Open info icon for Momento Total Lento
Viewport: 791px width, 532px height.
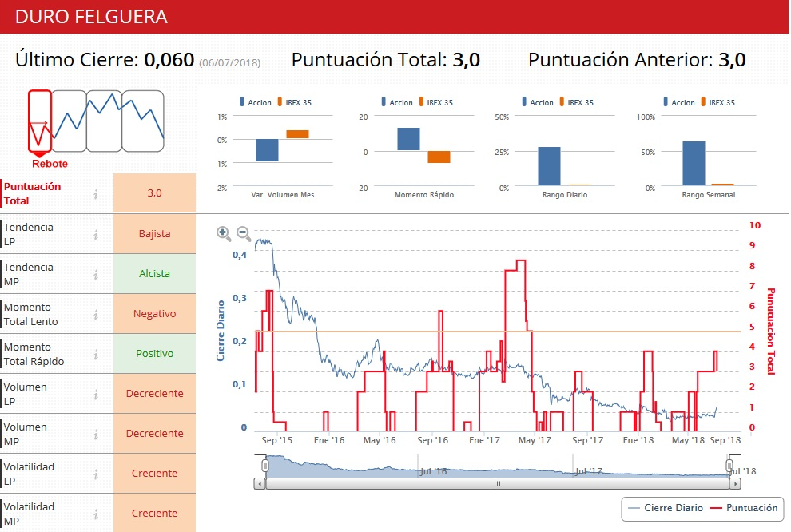(x=96, y=314)
